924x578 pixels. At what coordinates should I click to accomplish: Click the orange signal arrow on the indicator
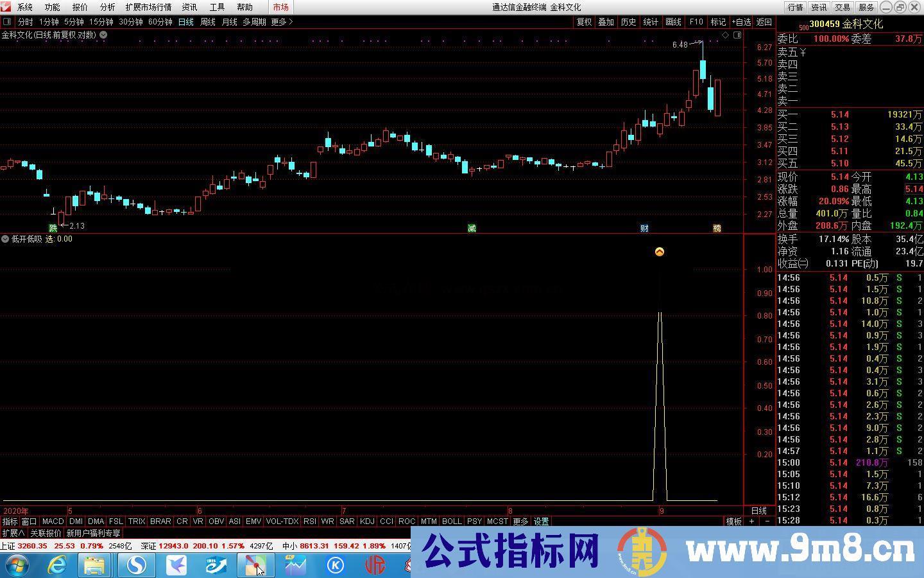[660, 252]
